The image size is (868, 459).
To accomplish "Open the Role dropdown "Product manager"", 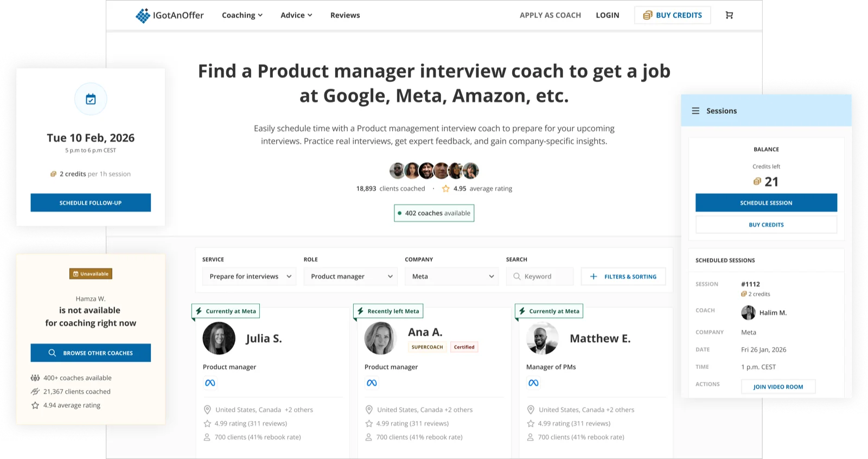I will click(x=350, y=276).
